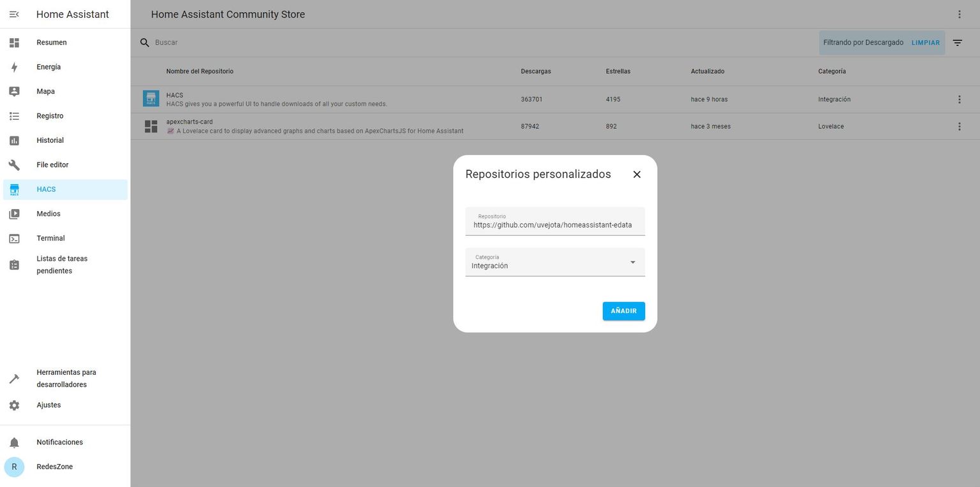Viewport: 980px width, 487px height.
Task: Click the HACS repository thumbnail
Action: point(151,99)
